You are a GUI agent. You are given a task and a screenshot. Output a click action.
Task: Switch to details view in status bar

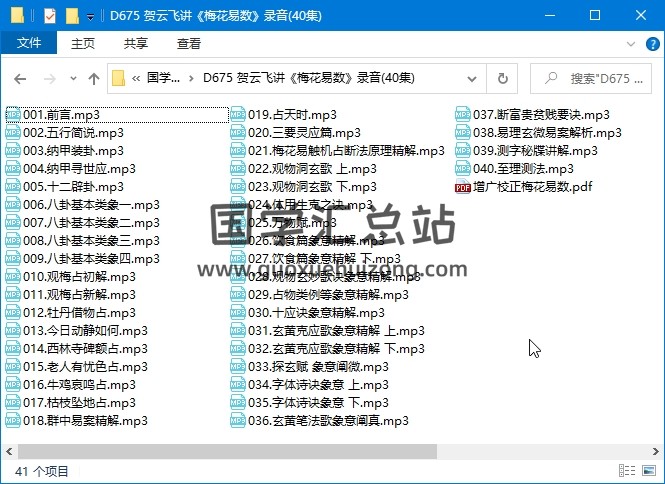[x=627, y=470]
